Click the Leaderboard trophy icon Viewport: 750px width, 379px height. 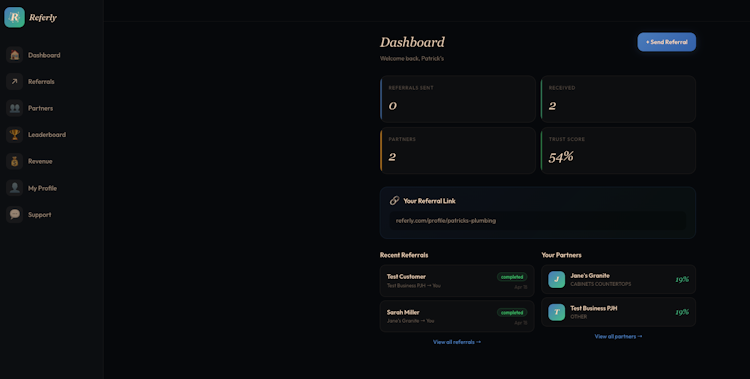coord(15,134)
